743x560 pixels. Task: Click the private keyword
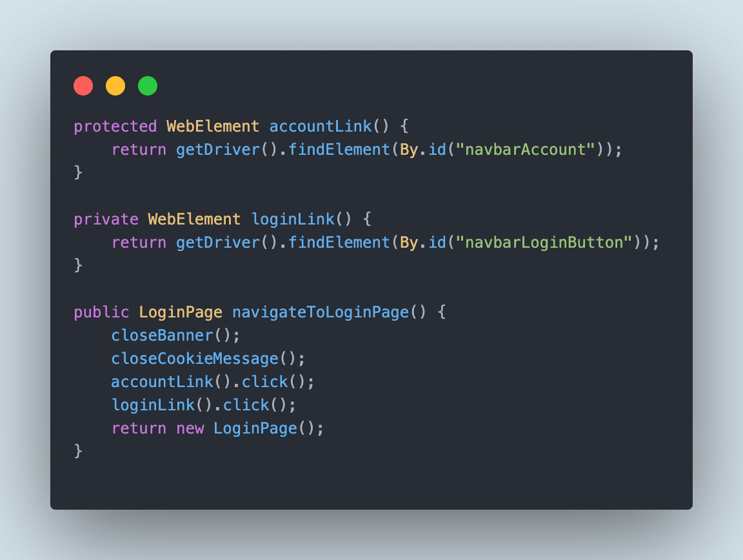pos(106,219)
